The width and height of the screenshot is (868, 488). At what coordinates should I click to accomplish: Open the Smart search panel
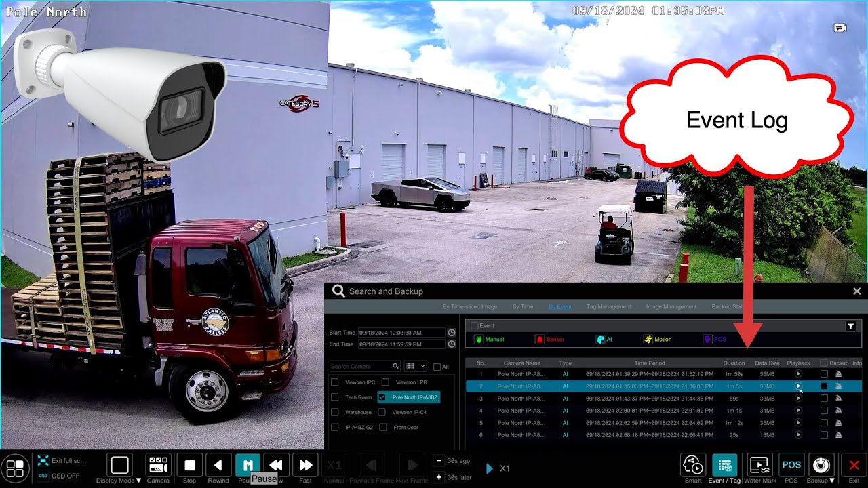[692, 465]
